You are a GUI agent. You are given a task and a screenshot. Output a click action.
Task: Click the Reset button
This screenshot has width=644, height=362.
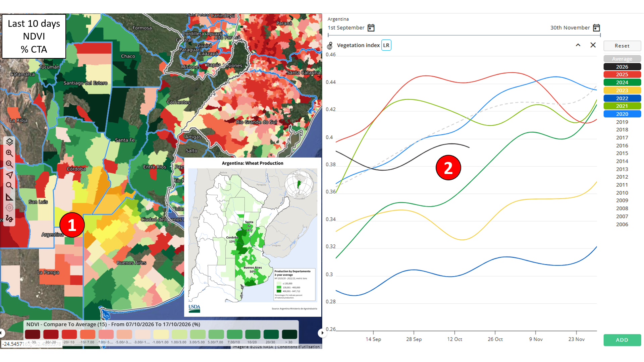[622, 46]
